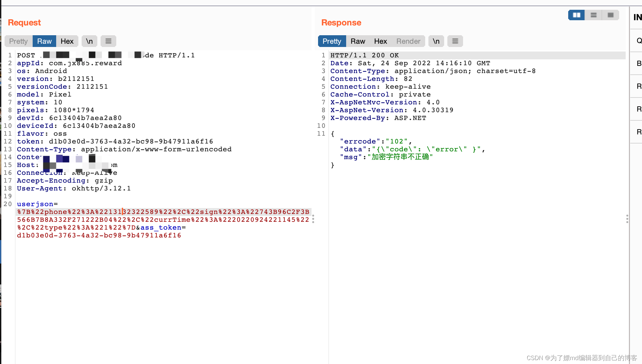Click the model Pixel header line

pos(44,95)
